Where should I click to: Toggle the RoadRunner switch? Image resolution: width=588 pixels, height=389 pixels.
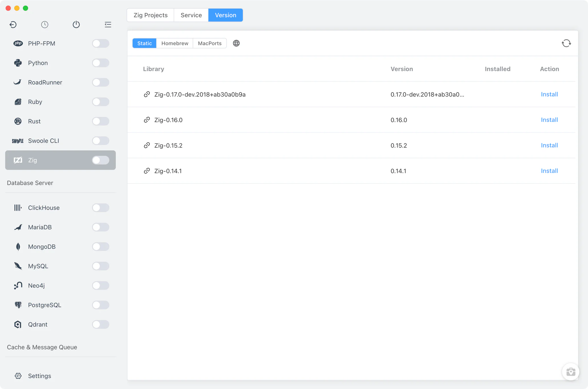coord(100,82)
